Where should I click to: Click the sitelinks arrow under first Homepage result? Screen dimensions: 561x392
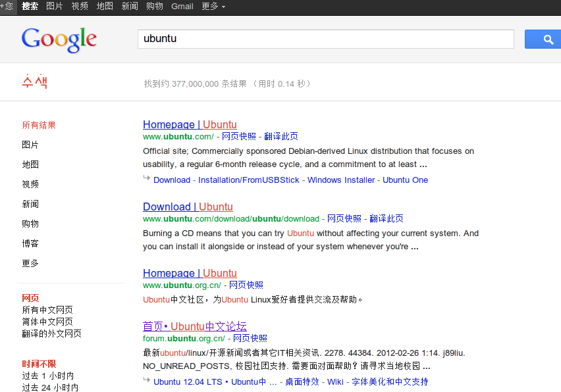[146, 178]
